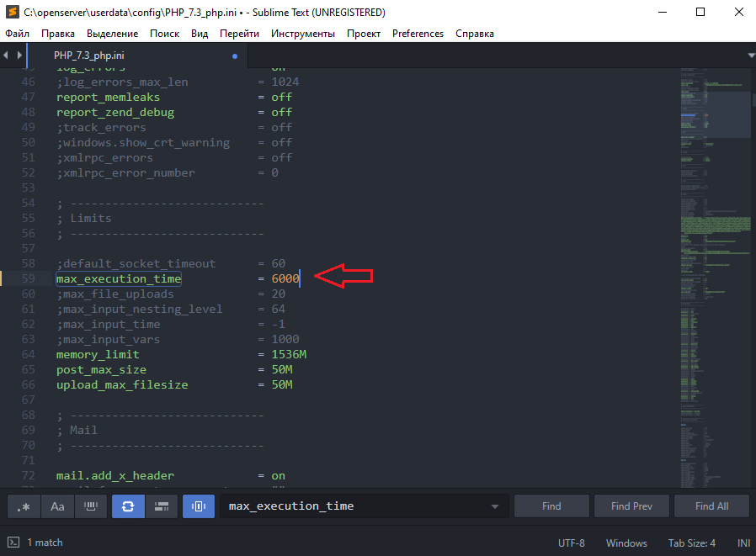Open the search history dropdown arrow

[494, 506]
